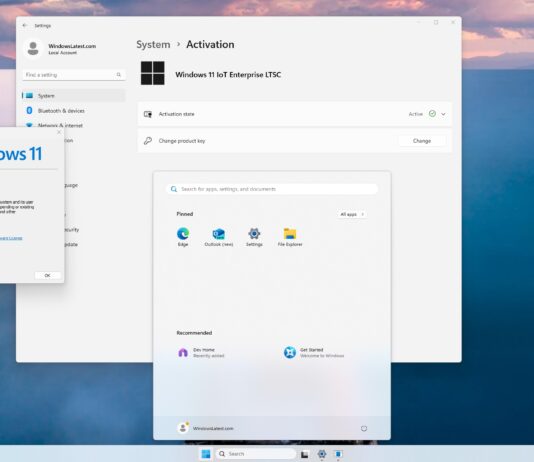Viewport: 534px width, 462px height.
Task: Maximize the Settings window
Action: click(x=436, y=22)
